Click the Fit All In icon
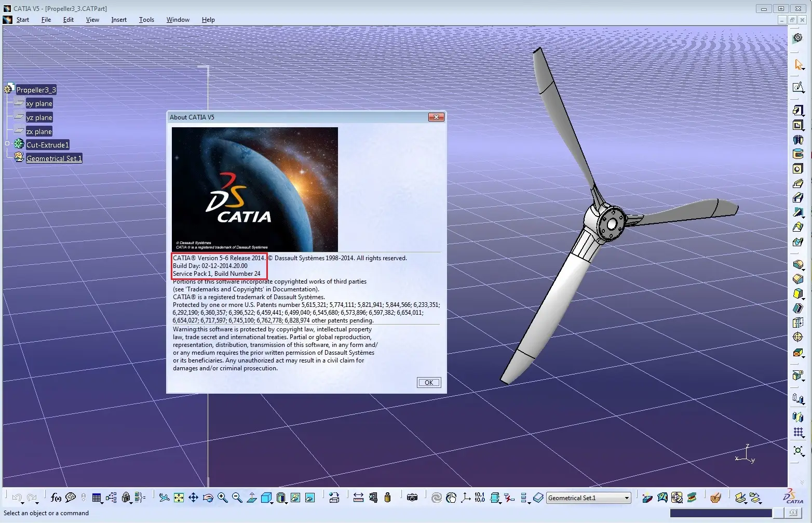The image size is (812, 523). coord(179,498)
